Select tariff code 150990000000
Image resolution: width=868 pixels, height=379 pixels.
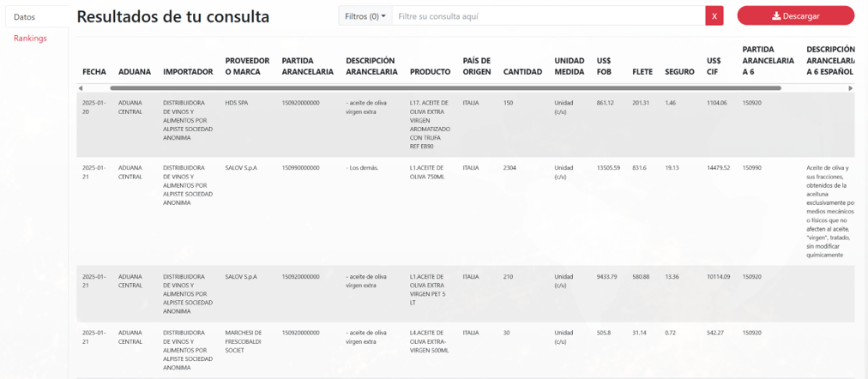(300, 168)
